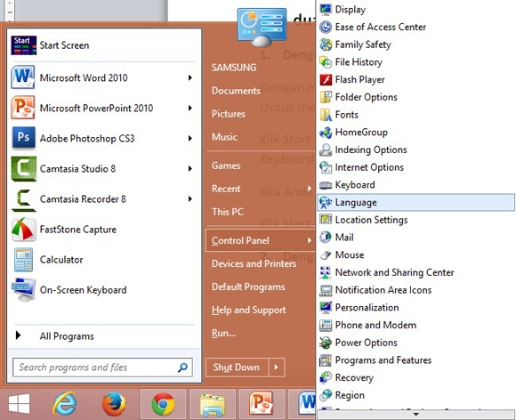Click the search magnifier icon in Start menu
Viewport: 516px width, 420px height.
pyautogui.click(x=182, y=367)
